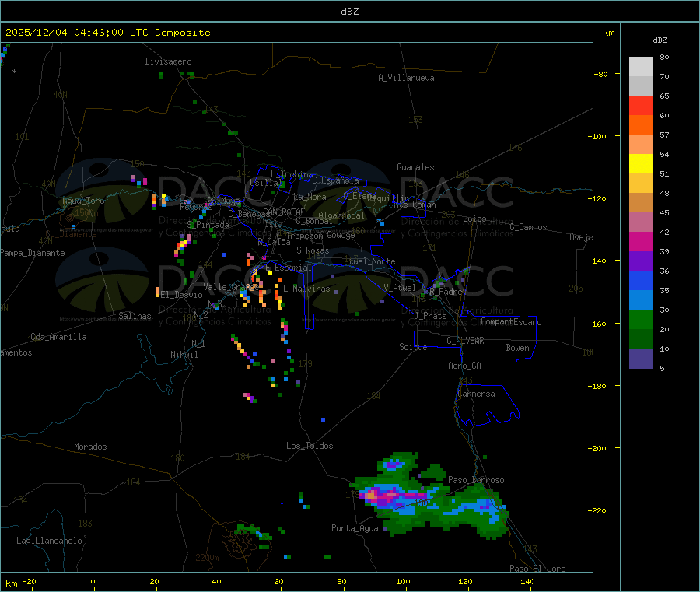Click the dBZ title at top
This screenshot has width=700, height=592.
click(x=349, y=11)
